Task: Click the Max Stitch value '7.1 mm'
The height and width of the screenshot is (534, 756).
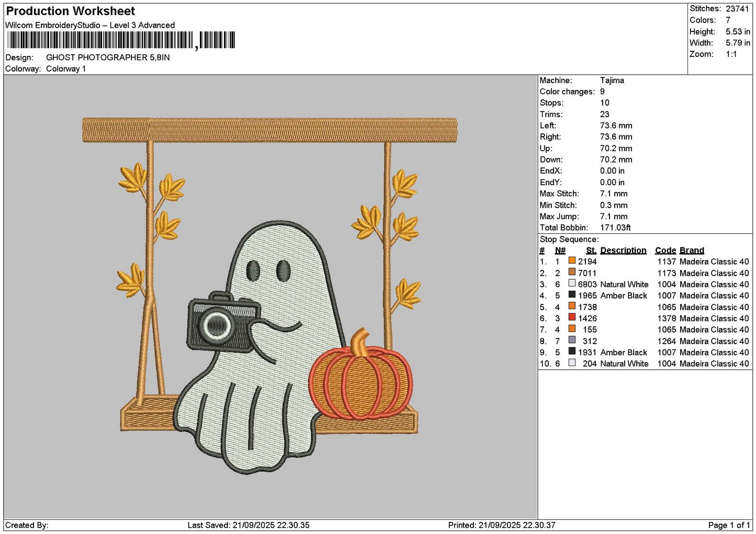Action: [x=614, y=194]
